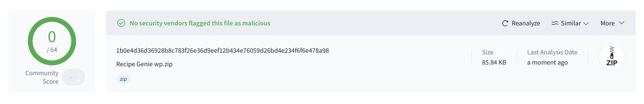Click the ZIP file type icon
Image resolution: width=644 pixels, height=104 pixels.
[612, 57]
